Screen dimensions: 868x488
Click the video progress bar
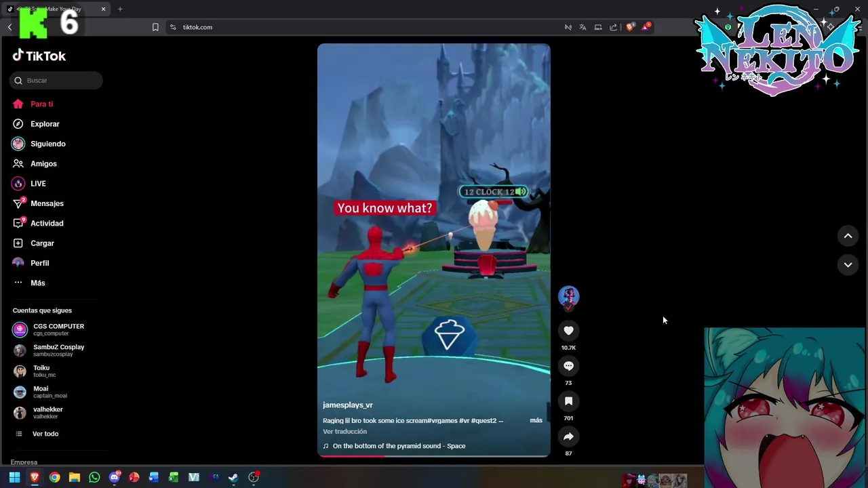coord(434,456)
